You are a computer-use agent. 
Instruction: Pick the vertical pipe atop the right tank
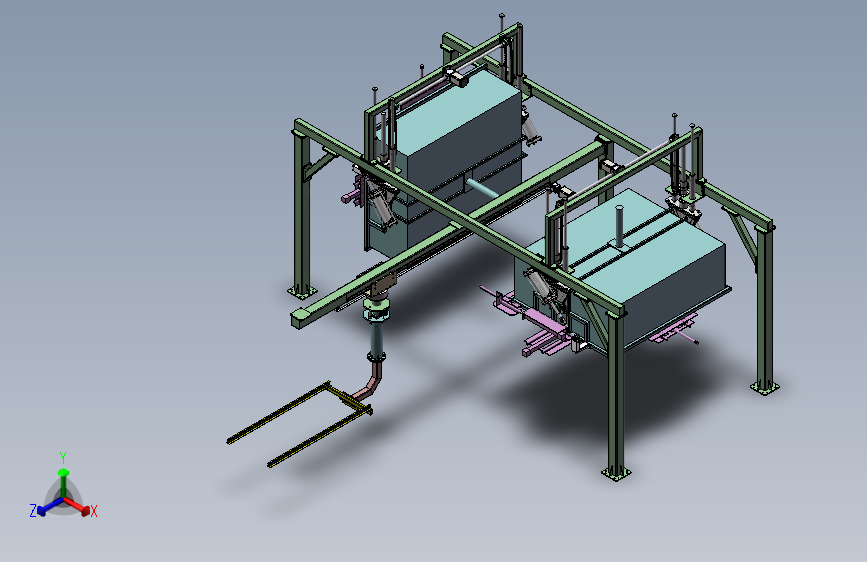point(619,226)
